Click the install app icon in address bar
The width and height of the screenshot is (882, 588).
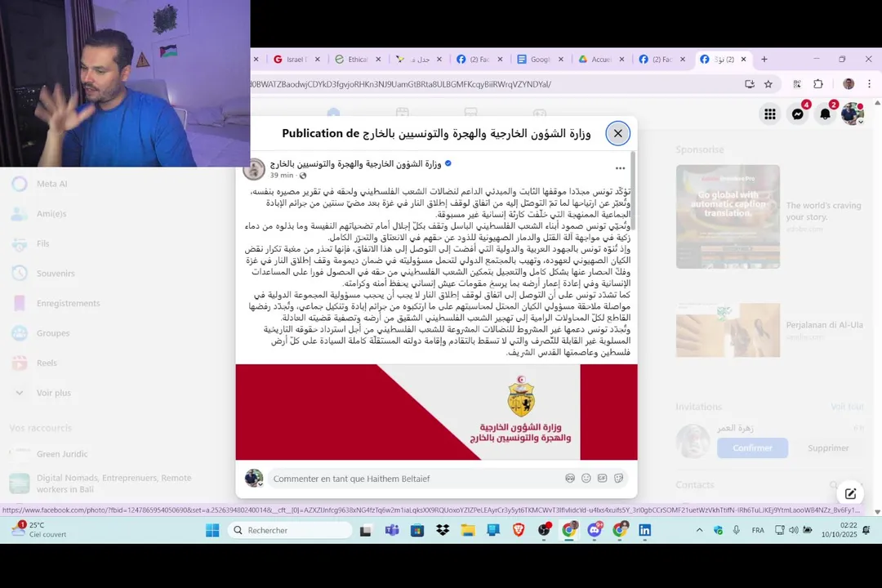tap(749, 84)
